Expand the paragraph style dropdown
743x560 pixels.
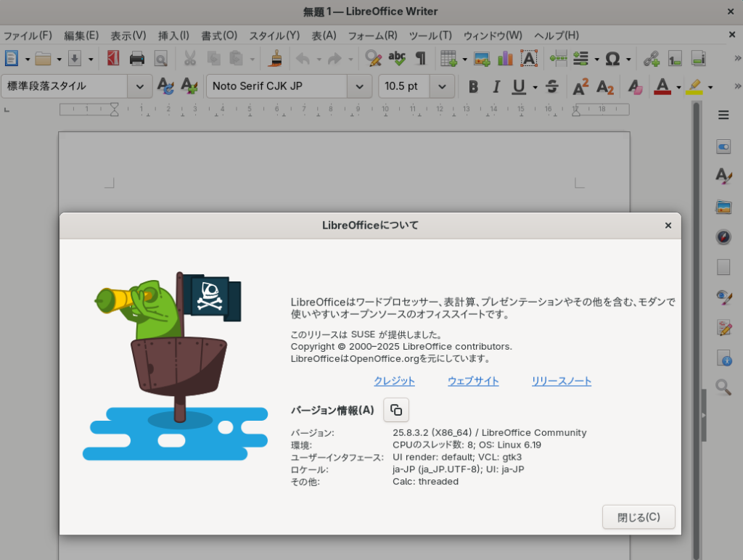tap(140, 86)
